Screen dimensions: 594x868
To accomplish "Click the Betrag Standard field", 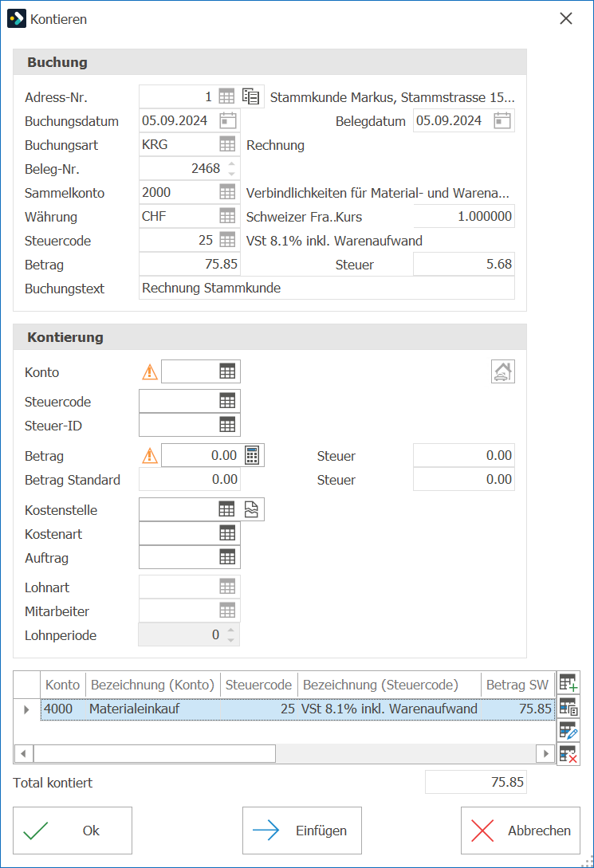I will 189,479.
